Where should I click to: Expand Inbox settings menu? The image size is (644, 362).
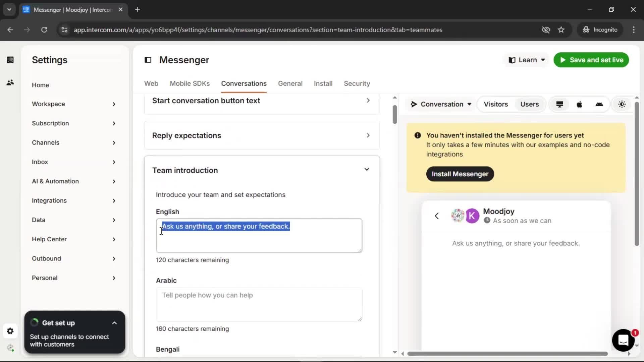coord(73,162)
